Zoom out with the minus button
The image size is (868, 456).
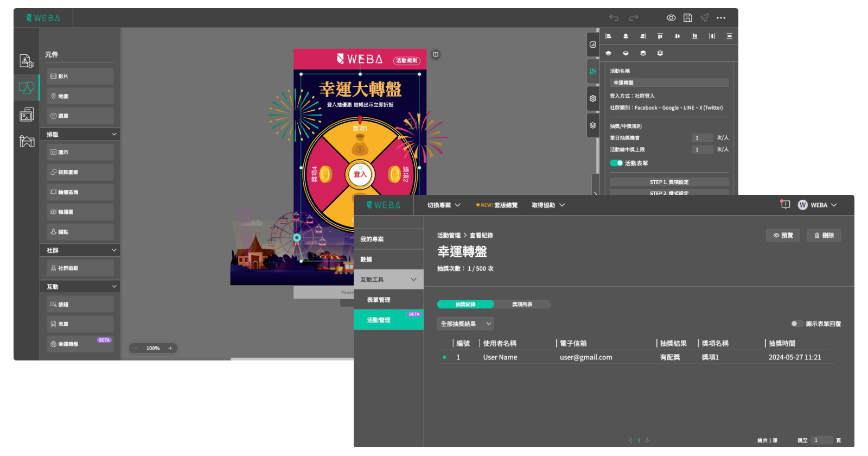tap(136, 349)
